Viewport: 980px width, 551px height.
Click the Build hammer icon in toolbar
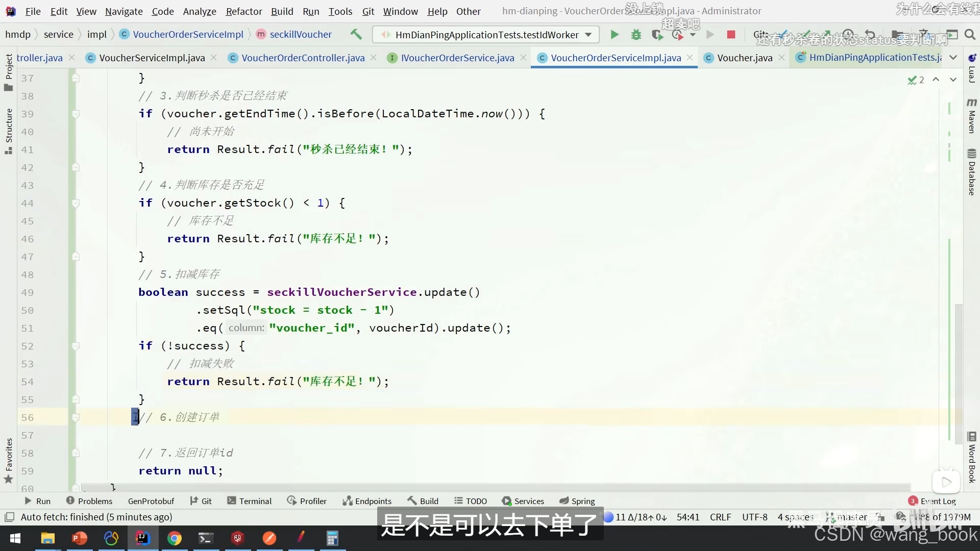coord(356,35)
